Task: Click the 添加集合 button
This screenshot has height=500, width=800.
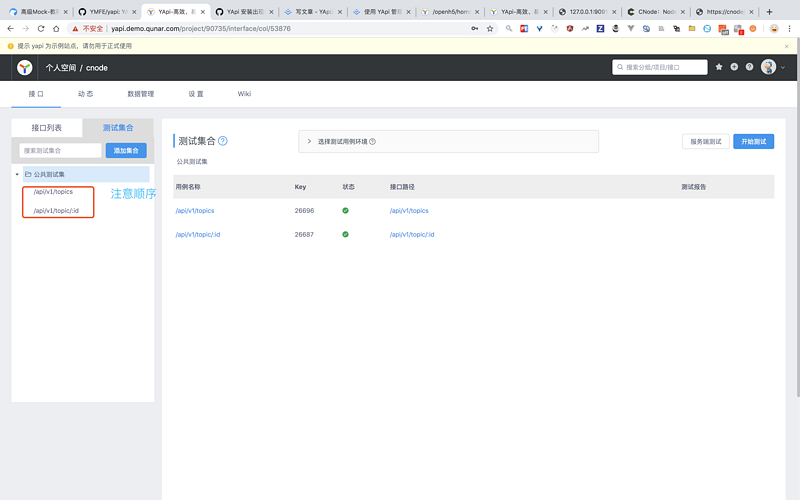Action: click(126, 151)
